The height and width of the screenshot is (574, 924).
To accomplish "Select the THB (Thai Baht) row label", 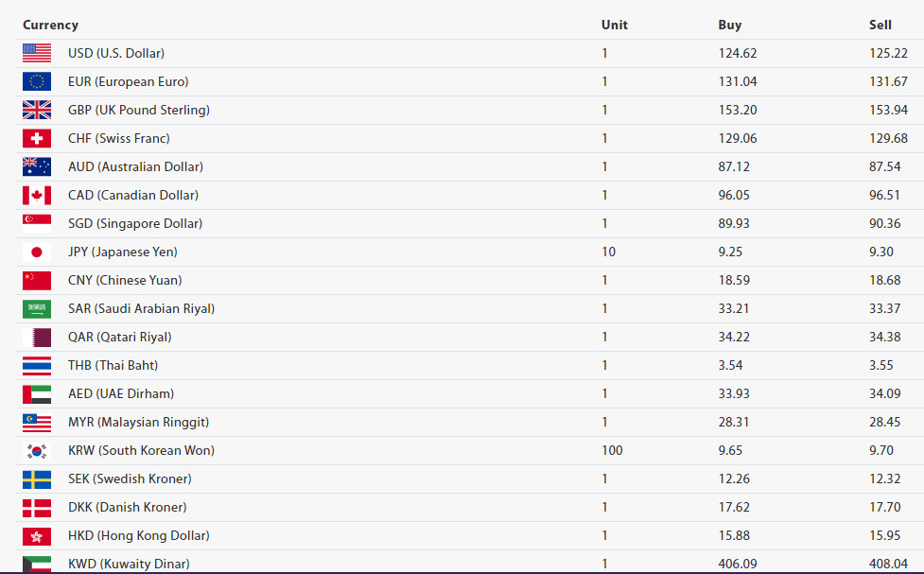I will point(113,365).
